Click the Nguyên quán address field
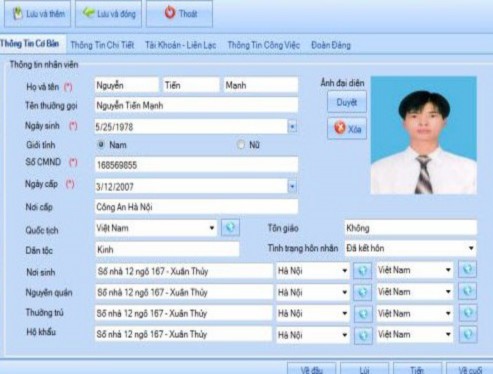The height and width of the screenshot is (374, 493). tap(184, 292)
